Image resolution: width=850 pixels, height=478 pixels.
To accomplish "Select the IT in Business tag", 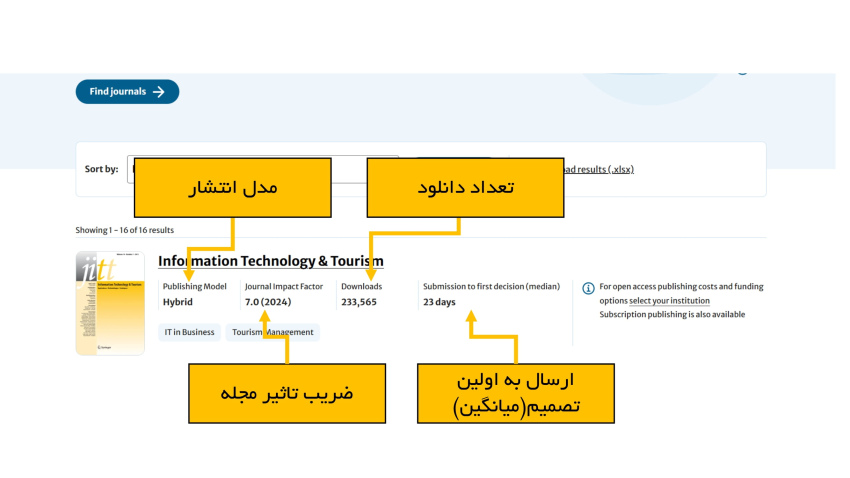I will pyautogui.click(x=189, y=332).
